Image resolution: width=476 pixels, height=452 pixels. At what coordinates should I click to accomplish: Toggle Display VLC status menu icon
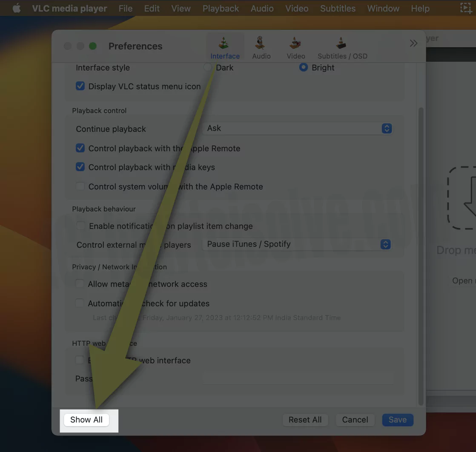coord(80,86)
